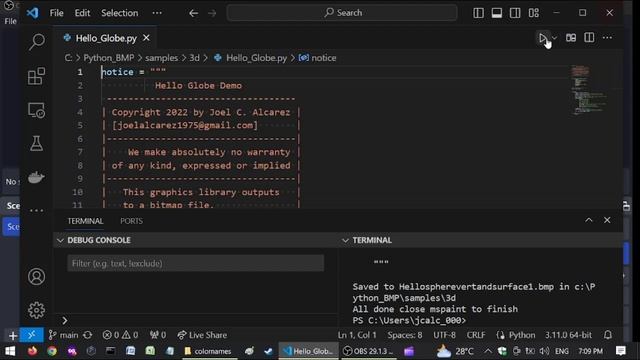Open notifications bell in status bar

[x=608, y=335]
